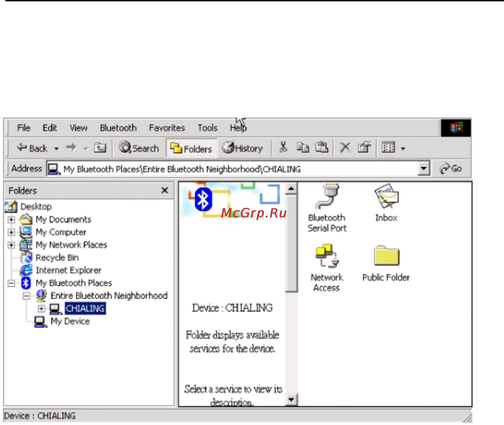
Task: Open the Bluetooth menu
Action: [118, 128]
